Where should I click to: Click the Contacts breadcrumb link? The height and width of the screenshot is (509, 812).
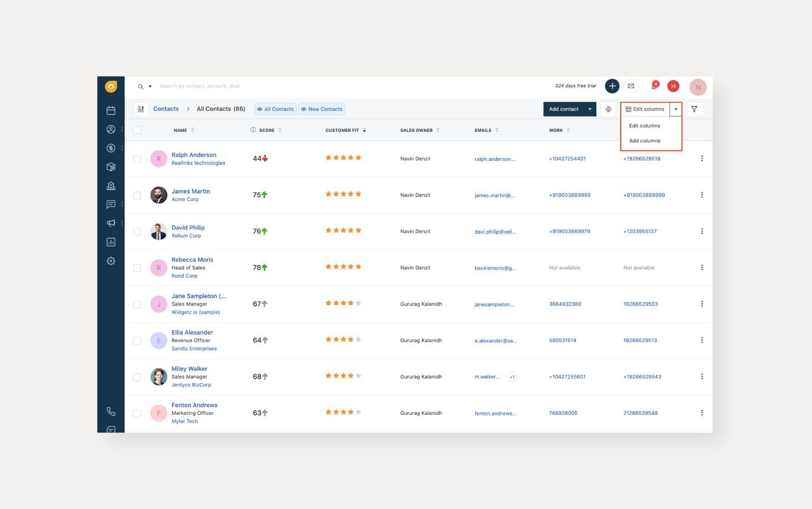click(x=166, y=109)
